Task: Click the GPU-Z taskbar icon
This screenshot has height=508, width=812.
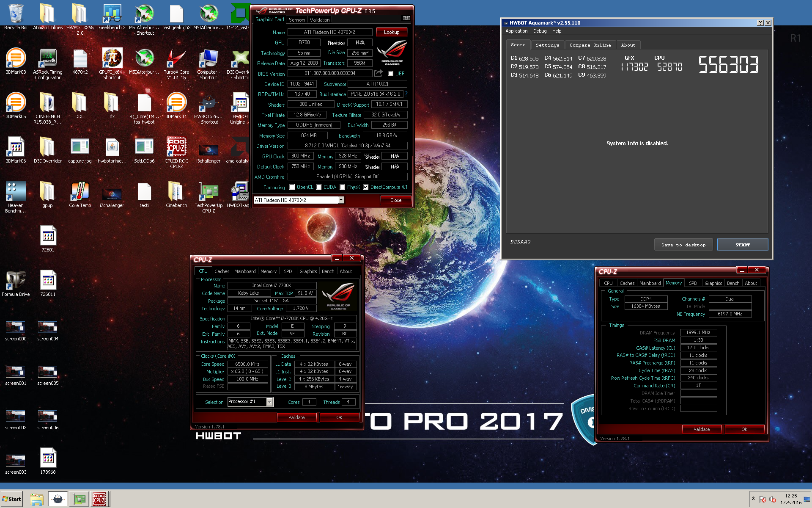Action: (x=79, y=499)
